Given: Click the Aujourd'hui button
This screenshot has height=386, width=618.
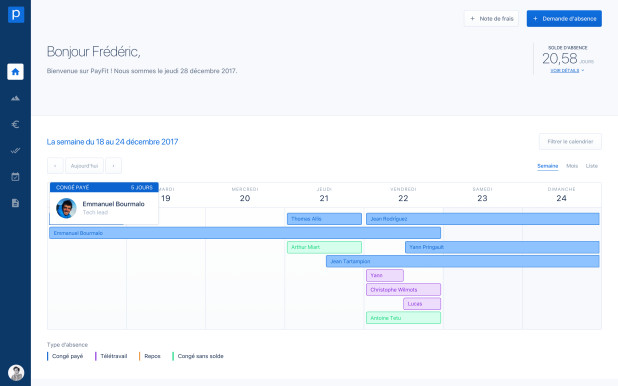Looking at the screenshot, I should coord(84,166).
